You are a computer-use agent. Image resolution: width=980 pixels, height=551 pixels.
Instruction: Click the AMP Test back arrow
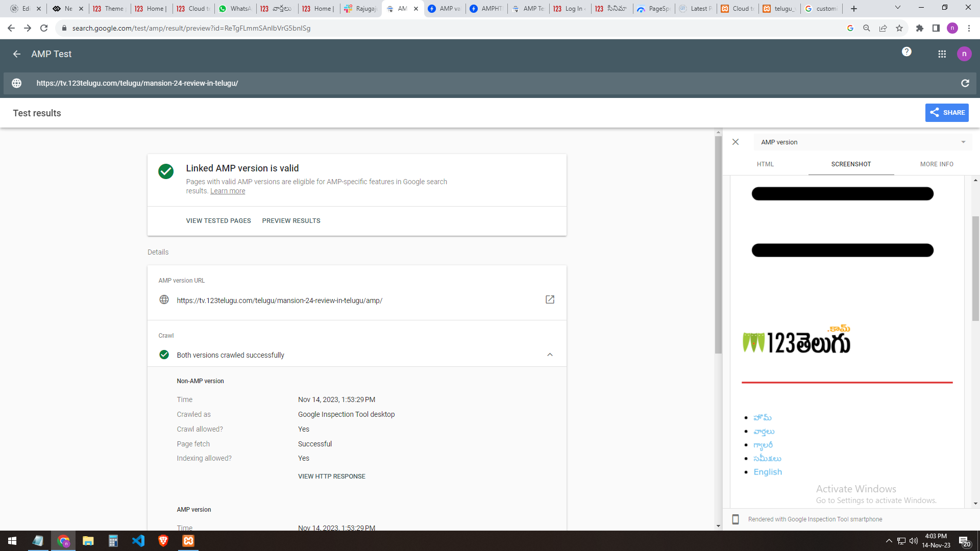coord(17,54)
